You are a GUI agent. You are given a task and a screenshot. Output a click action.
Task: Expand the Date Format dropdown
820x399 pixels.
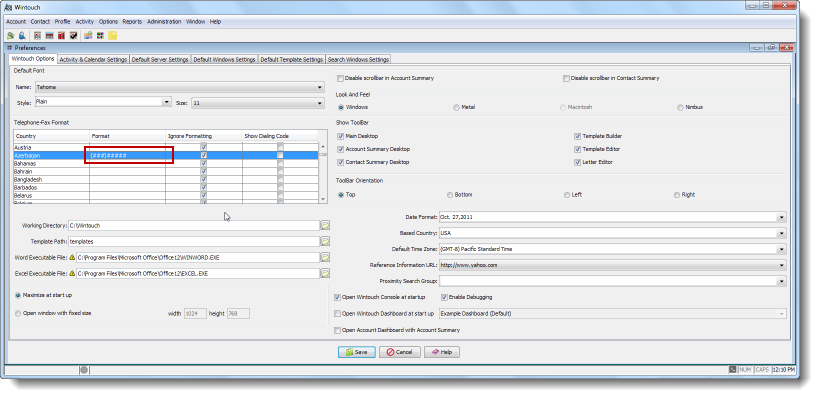(x=781, y=217)
